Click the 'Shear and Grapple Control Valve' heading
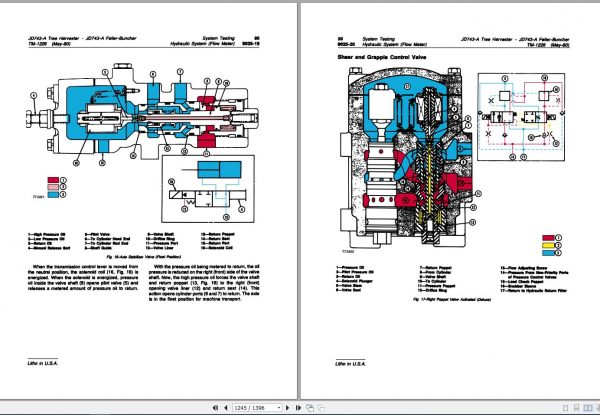Image resolution: width=600 pixels, height=415 pixels. pyautogui.click(x=382, y=57)
